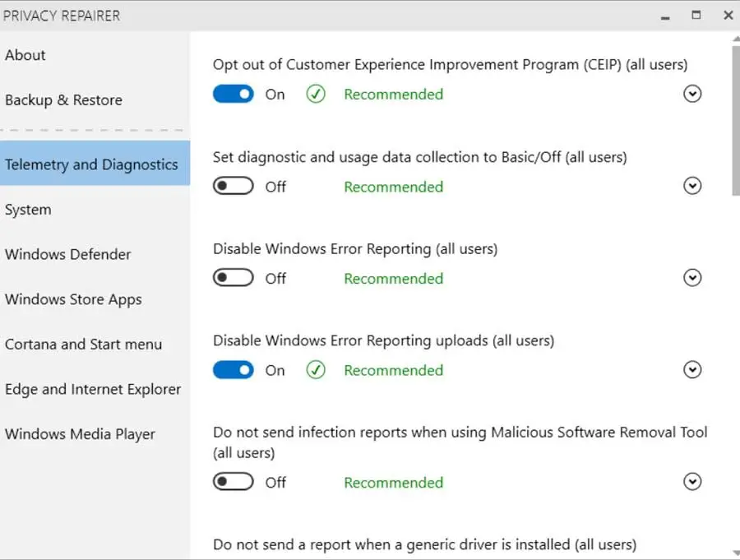740x560 pixels.
Task: Click the green checkmark icon beside CEIP Recommended
Action: point(316,95)
